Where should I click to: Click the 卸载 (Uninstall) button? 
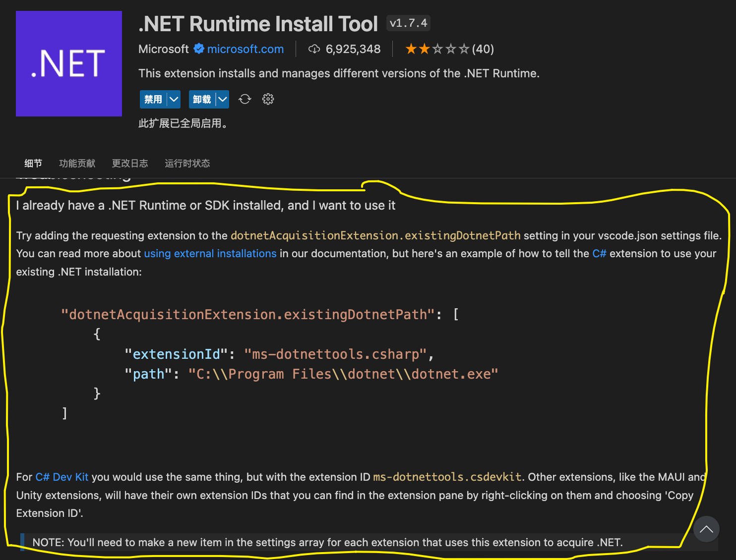pos(202,99)
